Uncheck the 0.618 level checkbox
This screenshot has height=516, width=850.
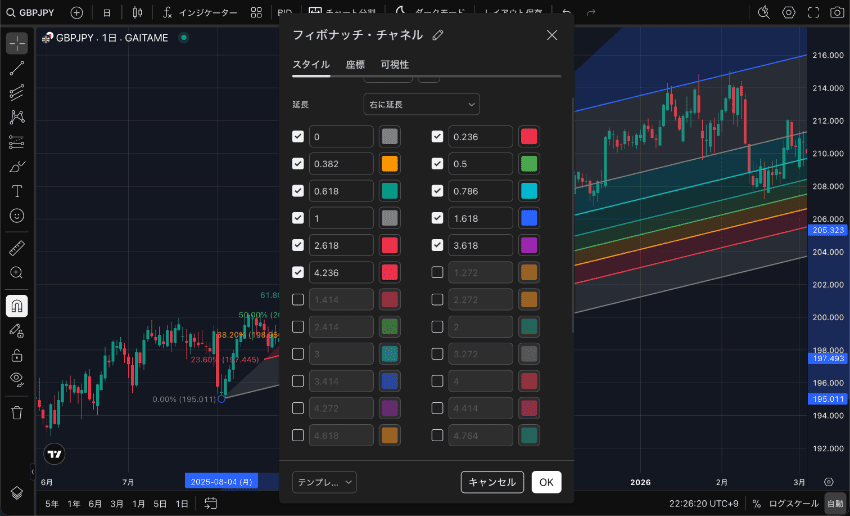tap(298, 190)
